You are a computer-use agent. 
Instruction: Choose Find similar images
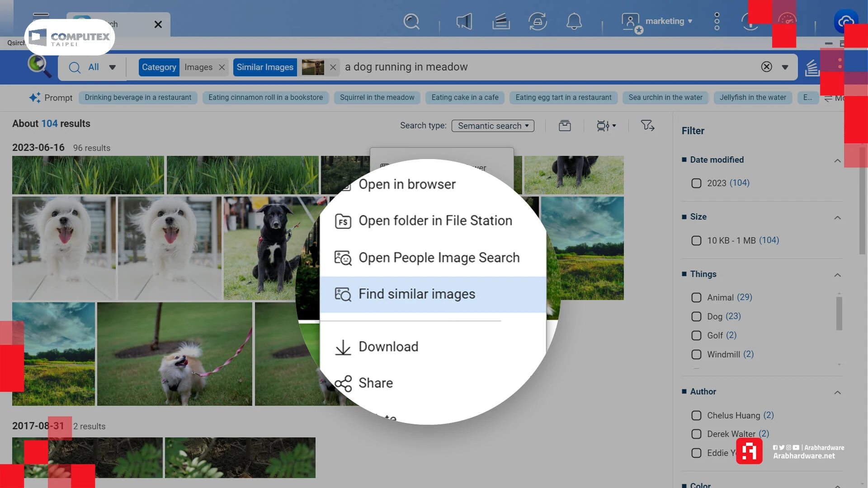433,294
